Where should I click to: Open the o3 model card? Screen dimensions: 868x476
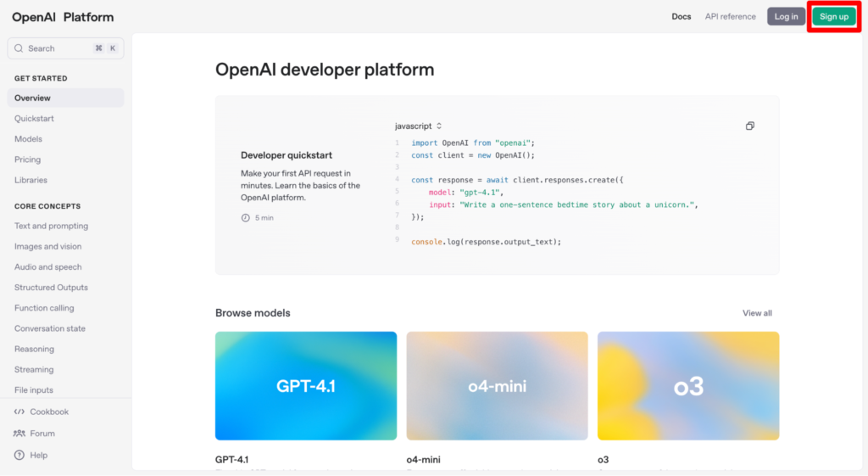[688, 386]
